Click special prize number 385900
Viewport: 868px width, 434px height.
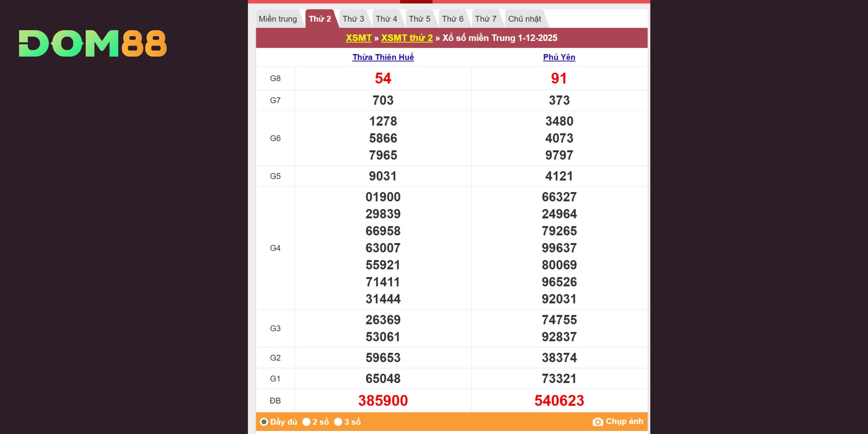383,401
